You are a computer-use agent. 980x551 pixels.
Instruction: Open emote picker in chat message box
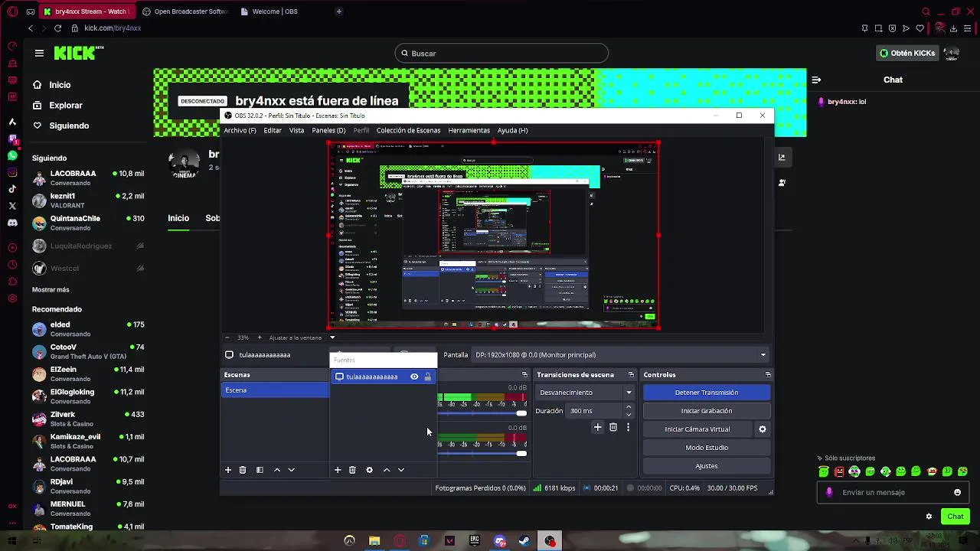tap(957, 493)
